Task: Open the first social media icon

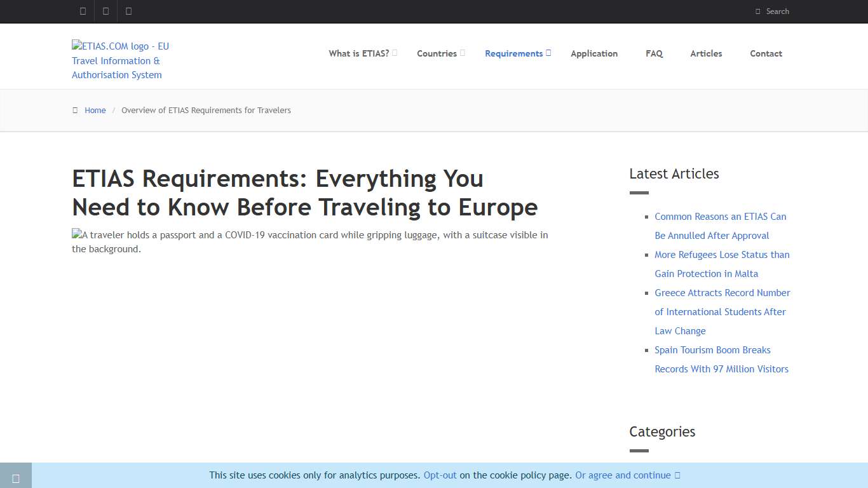Action: click(x=82, y=11)
